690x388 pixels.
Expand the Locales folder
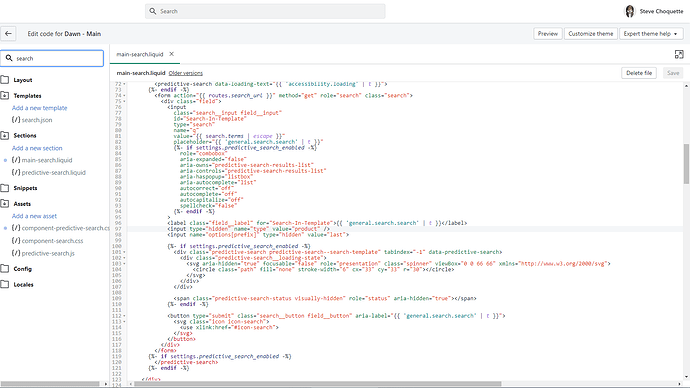(x=23, y=285)
